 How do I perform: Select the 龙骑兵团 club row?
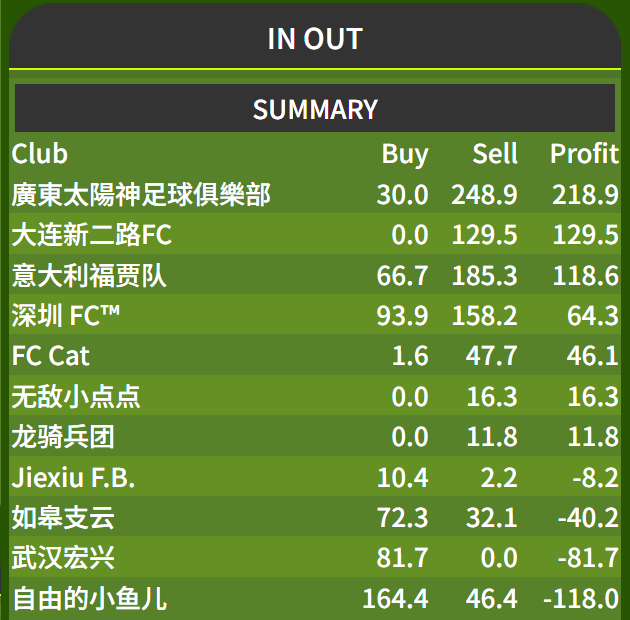coord(315,436)
